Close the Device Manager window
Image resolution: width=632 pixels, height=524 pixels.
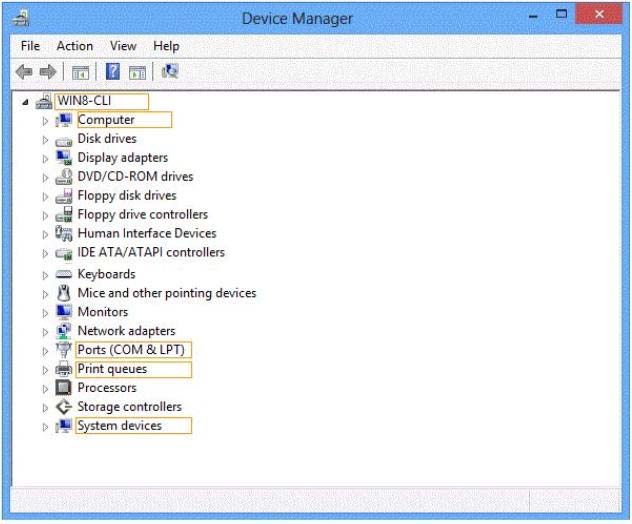pyautogui.click(x=599, y=15)
